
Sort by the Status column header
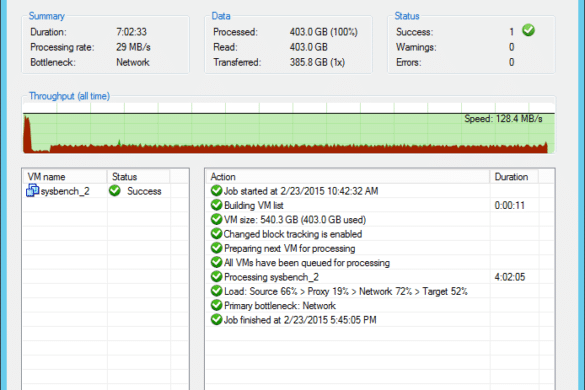point(138,177)
